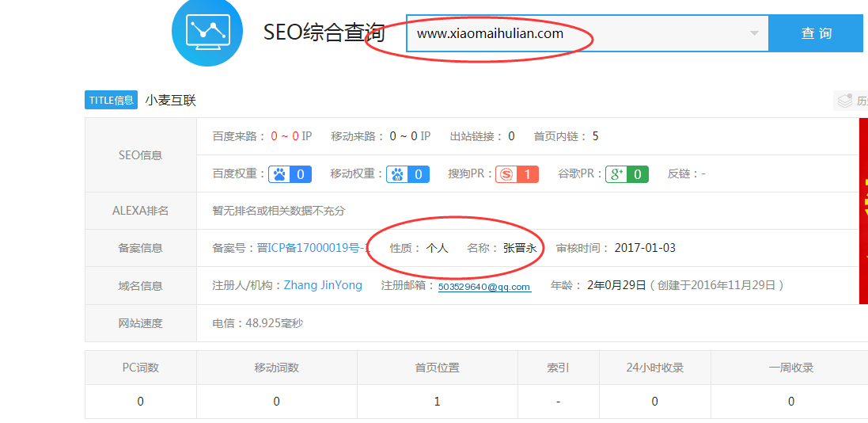
Task: Click the 备案信息 row header
Action: coord(141,248)
